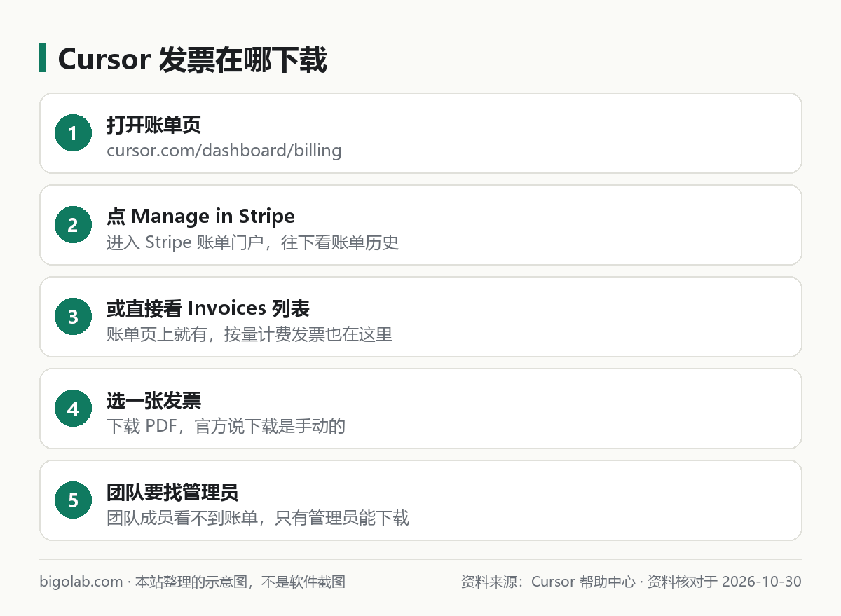Click the text "进入 Stripe 账单门户，往下看账单历史"
The width and height of the screenshot is (841, 616).
(252, 242)
